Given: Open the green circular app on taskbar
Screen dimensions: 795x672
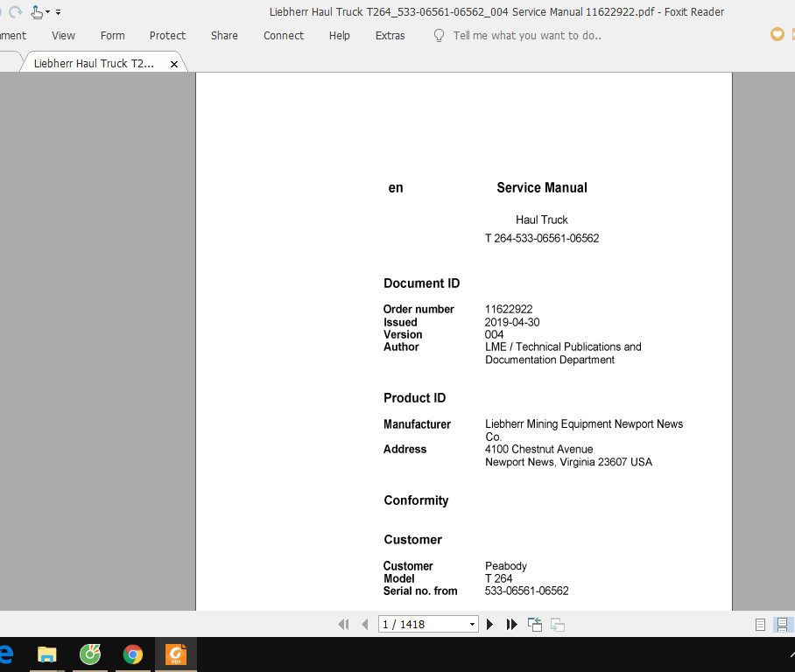Looking at the screenshot, I should coord(90,654).
